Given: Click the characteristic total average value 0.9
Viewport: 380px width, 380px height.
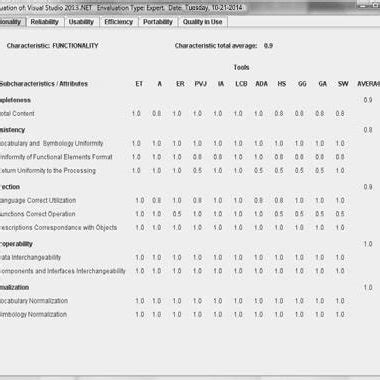Looking at the screenshot, I should point(268,46).
